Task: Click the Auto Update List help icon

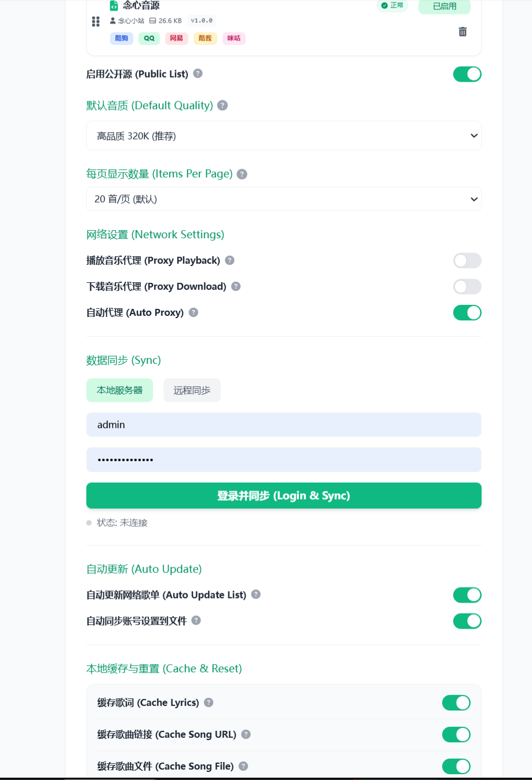Action: point(256,595)
